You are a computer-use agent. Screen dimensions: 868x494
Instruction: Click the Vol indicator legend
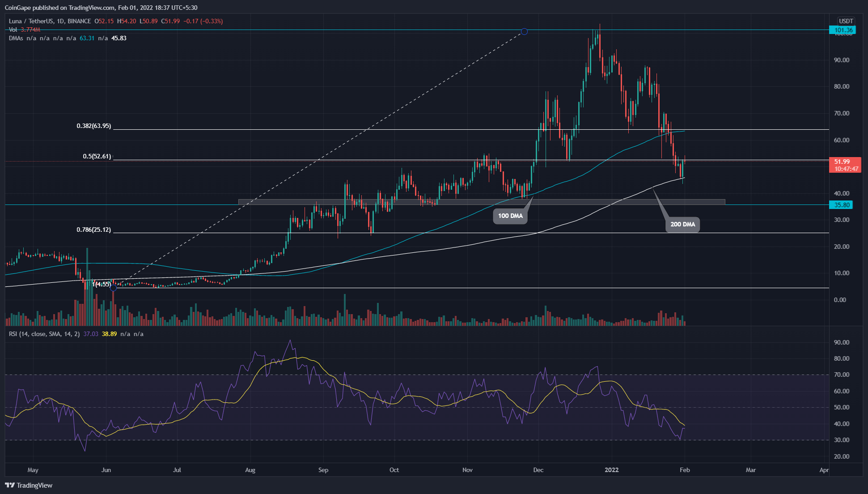(x=13, y=30)
